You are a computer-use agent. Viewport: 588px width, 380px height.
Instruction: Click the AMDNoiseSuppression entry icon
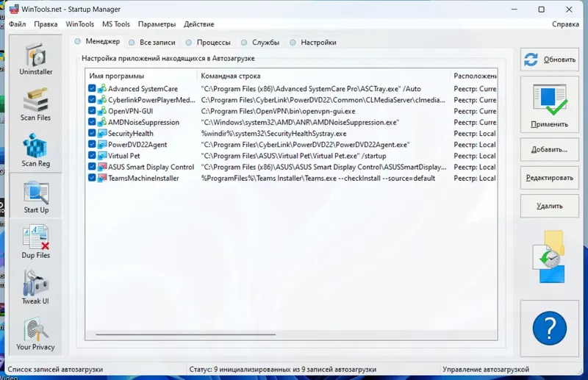pyautogui.click(x=102, y=122)
